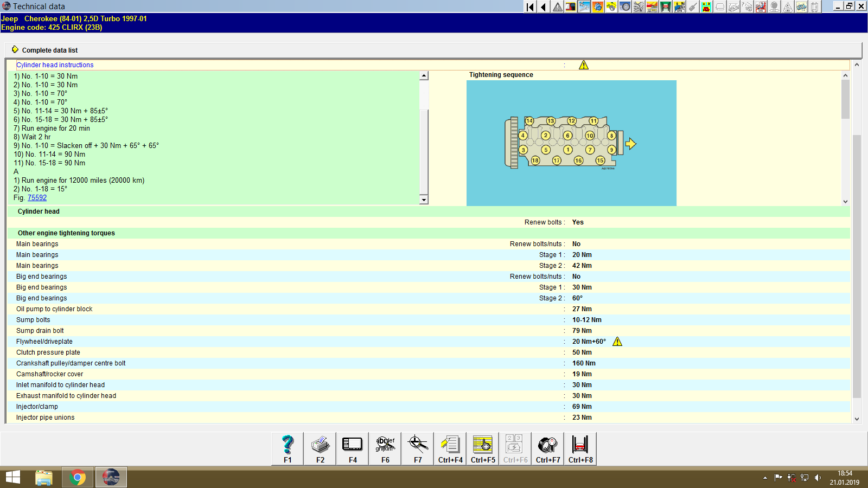Open figure 75592 link
The image size is (868, 488).
pyautogui.click(x=37, y=197)
